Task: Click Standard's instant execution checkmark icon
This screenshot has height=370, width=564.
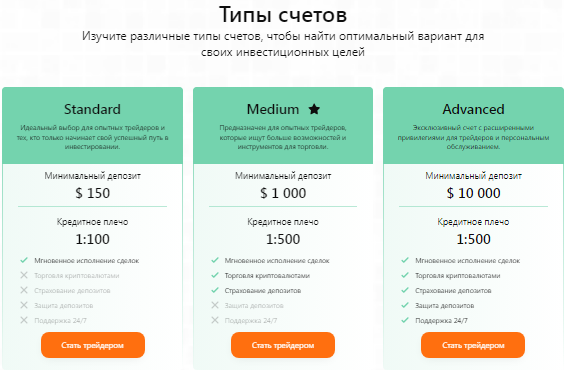Action: click(24, 260)
